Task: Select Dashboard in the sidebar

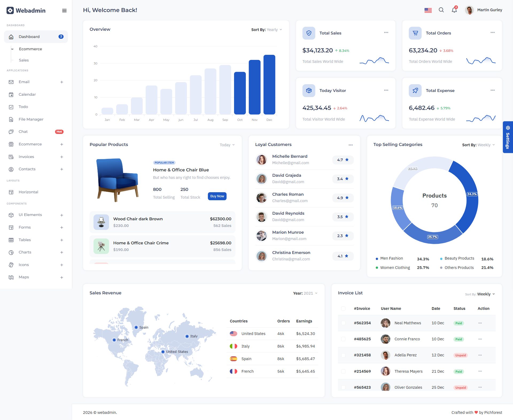Action: (x=36, y=37)
